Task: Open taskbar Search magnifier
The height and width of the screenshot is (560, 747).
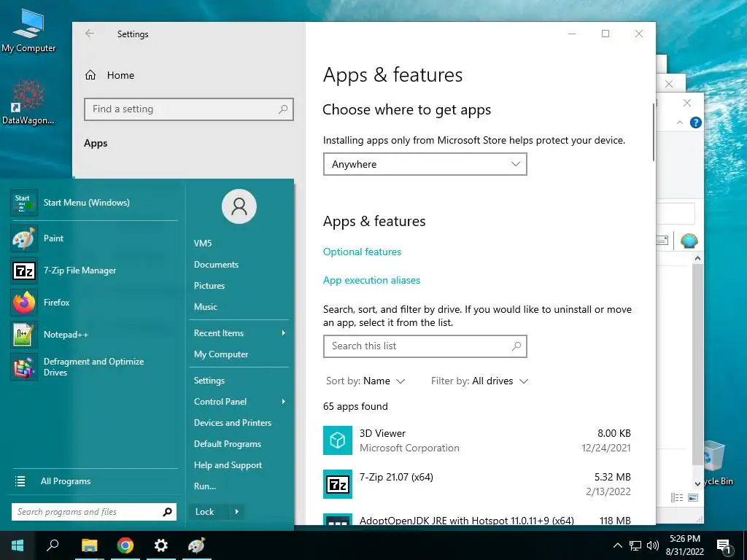Action: coord(53,545)
